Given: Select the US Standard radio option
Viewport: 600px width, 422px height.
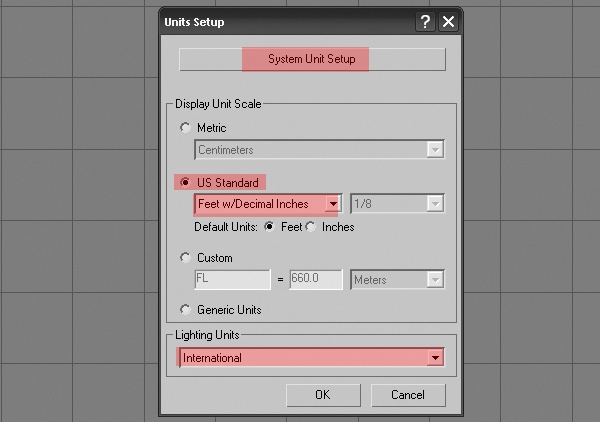Looking at the screenshot, I should click(185, 183).
